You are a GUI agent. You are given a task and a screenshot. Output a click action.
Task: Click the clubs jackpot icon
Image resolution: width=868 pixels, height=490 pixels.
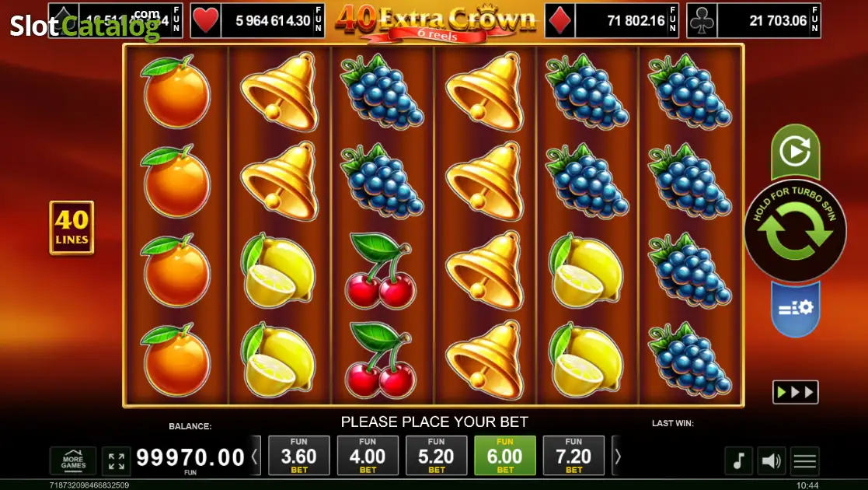702,22
